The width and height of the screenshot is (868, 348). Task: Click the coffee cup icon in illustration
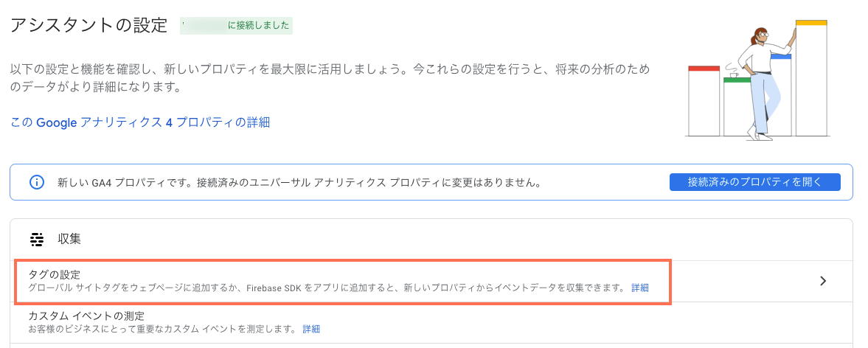(x=735, y=73)
